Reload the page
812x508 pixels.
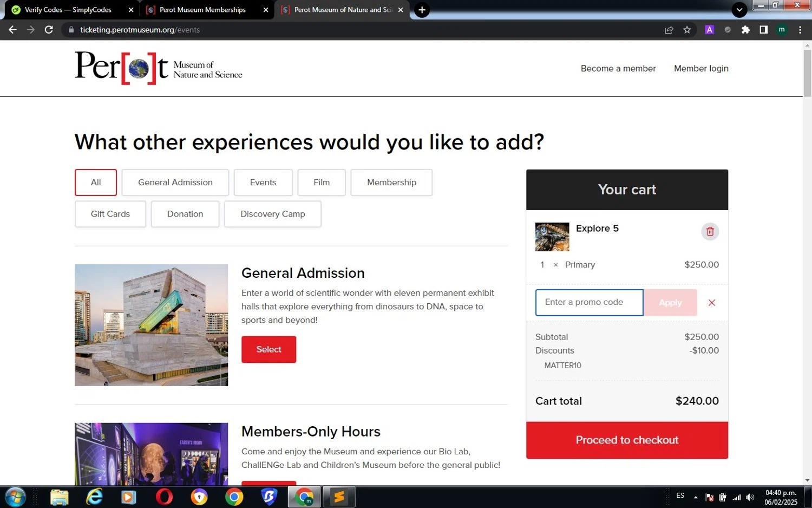[49, 30]
